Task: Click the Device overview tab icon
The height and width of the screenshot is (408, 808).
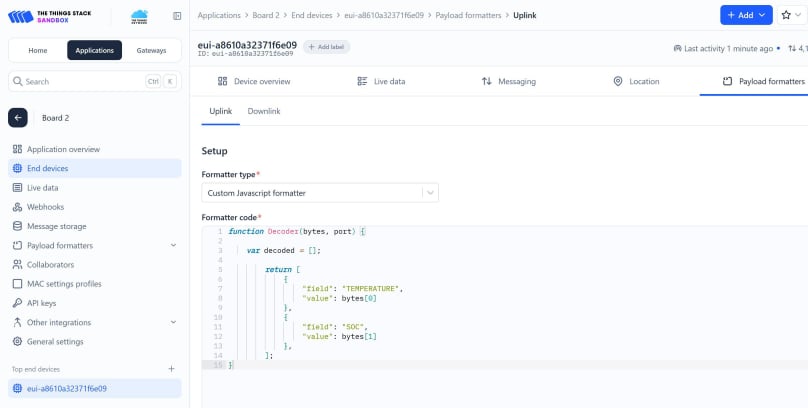Action: [223, 81]
